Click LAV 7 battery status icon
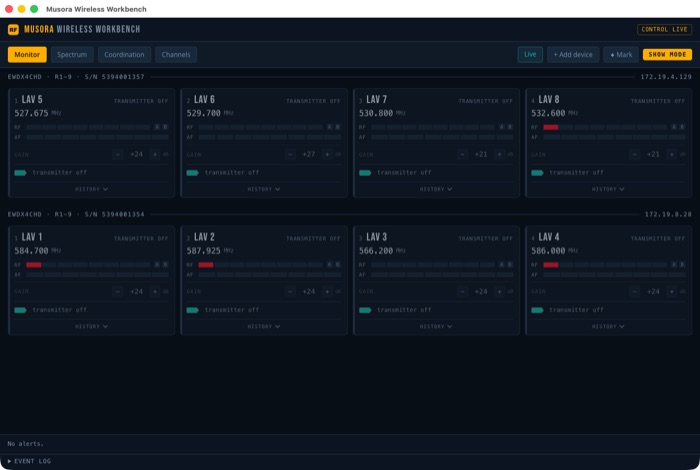The height and width of the screenshot is (470, 700). [x=365, y=173]
